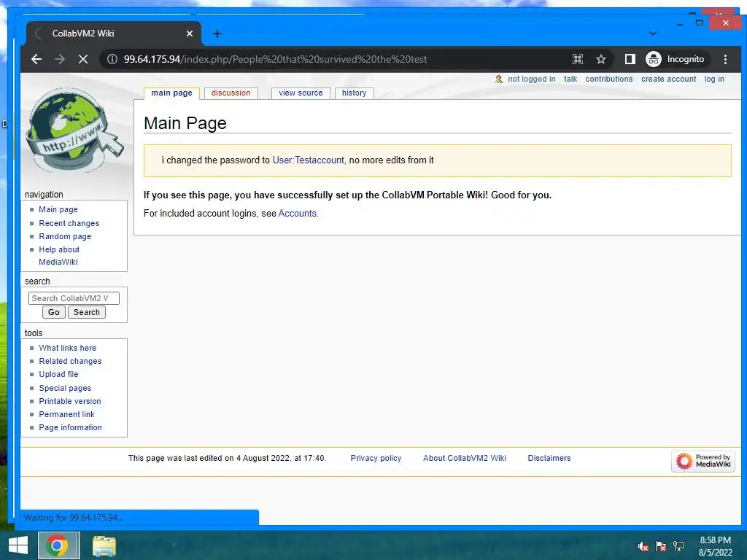Viewport: 747px width, 560px height.
Task: Go to Main page in navigation
Action: (58, 209)
